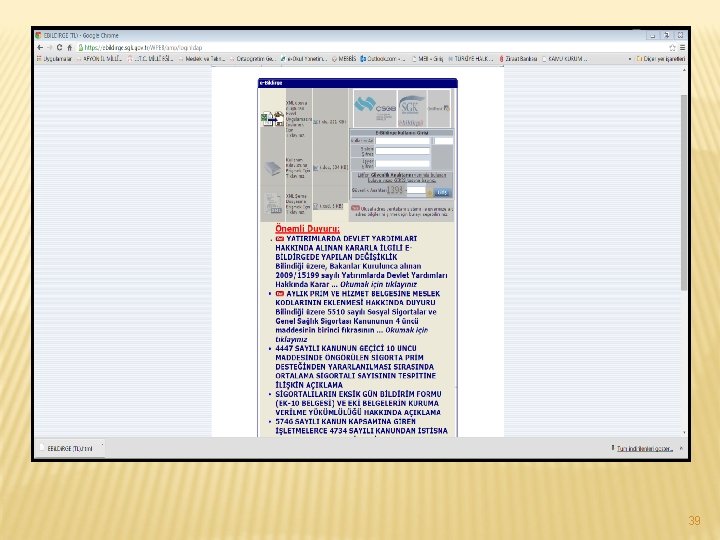This screenshot has height=540, width=720.
Task: Open the Chrome hamburger menu
Action: pyautogui.click(x=682, y=47)
